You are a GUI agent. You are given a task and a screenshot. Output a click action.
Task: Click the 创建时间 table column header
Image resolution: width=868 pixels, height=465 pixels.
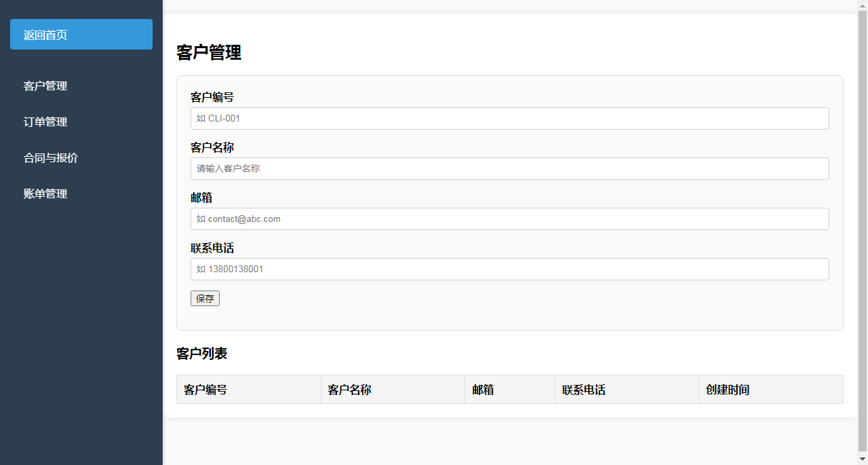click(771, 390)
